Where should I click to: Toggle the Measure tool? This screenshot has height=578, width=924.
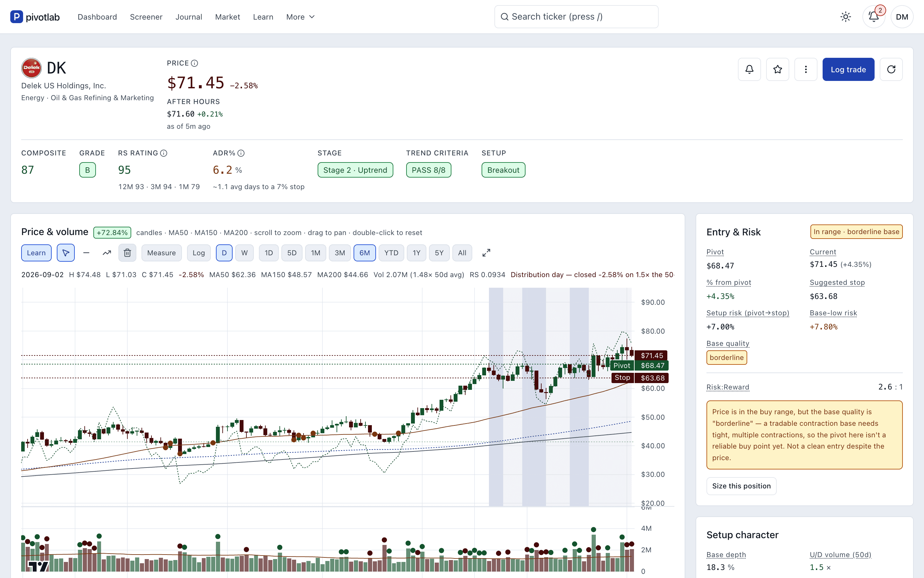(161, 253)
